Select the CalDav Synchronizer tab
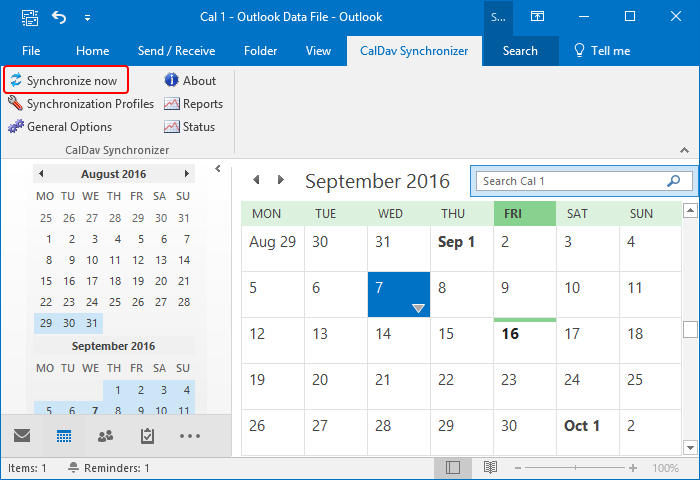This screenshot has width=700, height=480. (414, 51)
